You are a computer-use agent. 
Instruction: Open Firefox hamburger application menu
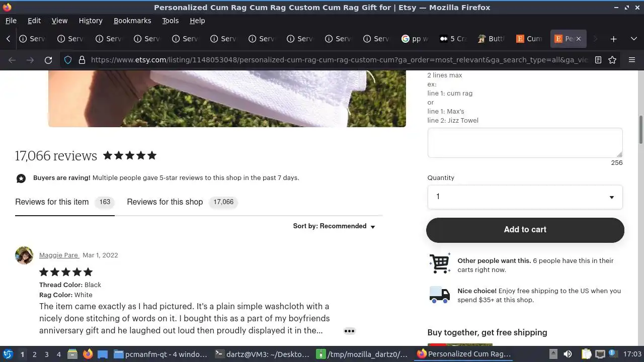pos(632,60)
